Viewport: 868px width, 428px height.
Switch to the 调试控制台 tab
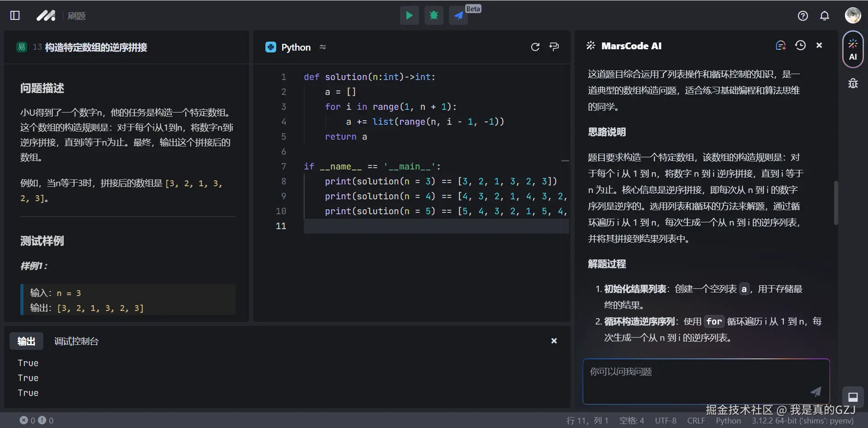coord(76,341)
